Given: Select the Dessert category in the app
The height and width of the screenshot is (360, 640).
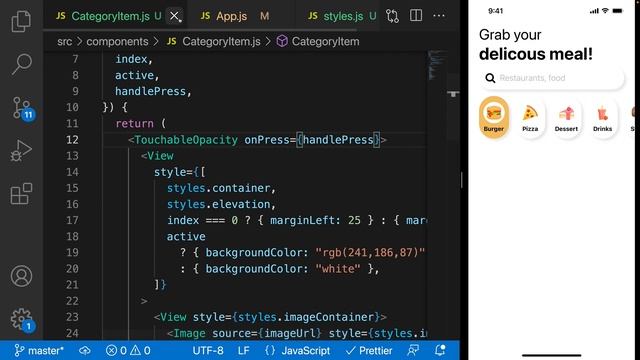Looking at the screenshot, I should [566, 118].
